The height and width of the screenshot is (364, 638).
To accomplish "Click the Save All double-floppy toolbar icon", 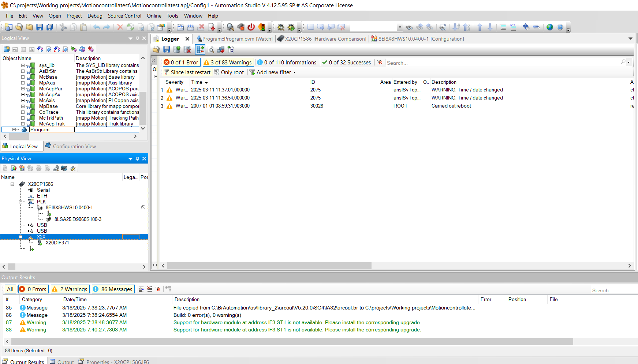I will pyautogui.click(x=50, y=27).
